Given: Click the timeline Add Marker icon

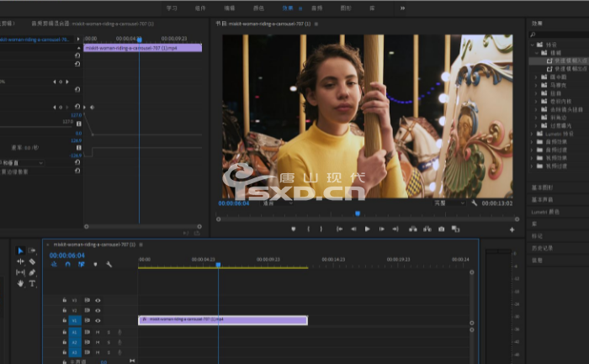Looking at the screenshot, I should [95, 265].
